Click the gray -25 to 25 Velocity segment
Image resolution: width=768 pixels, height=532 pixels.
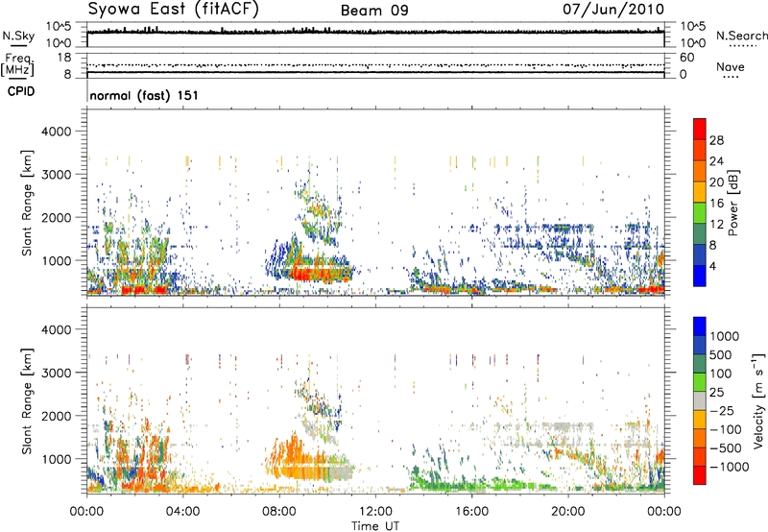click(x=700, y=400)
